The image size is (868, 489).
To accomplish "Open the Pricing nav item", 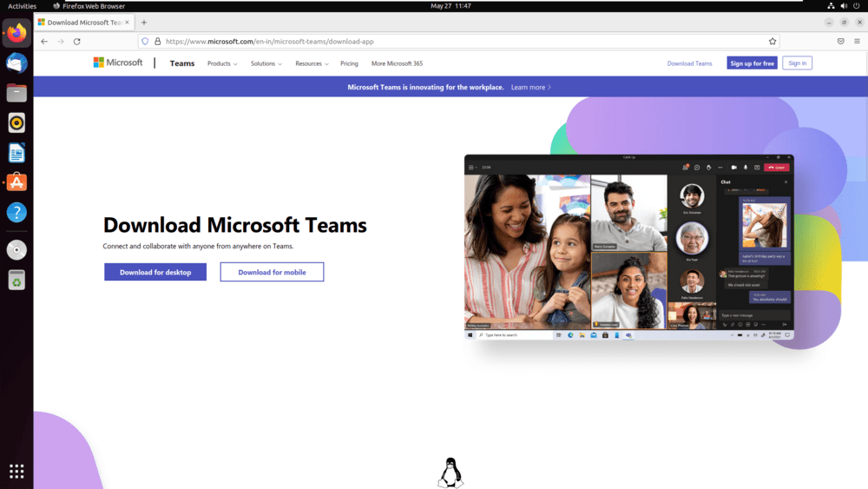I will pos(349,63).
